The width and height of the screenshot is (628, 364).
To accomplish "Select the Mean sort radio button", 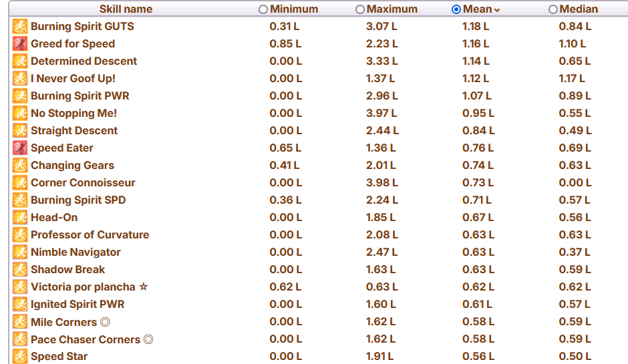I will [456, 9].
